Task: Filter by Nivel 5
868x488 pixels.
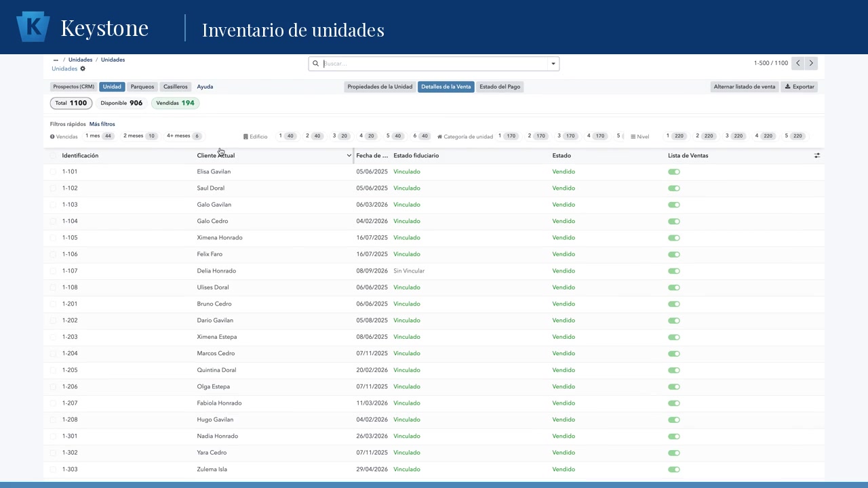Action: click(x=795, y=136)
